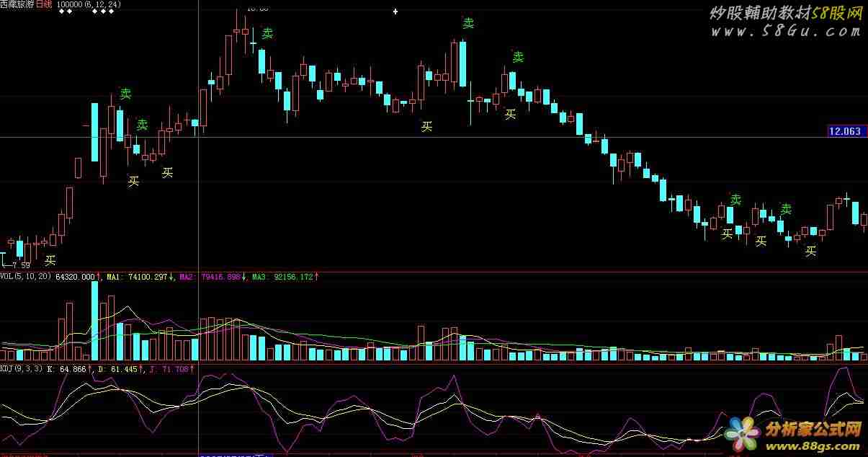Screen dimensions: 868x457
Task: Click the K: 64.866 value
Action: click(x=66, y=369)
